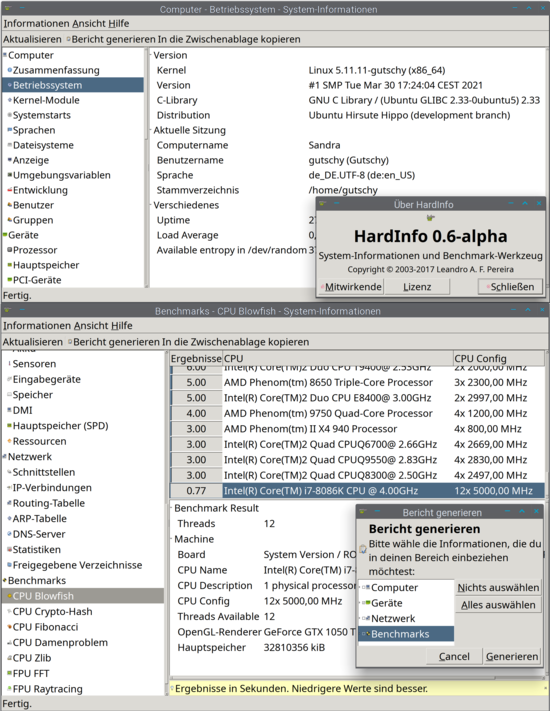Collapse the Machine section
550x711 pixels.
171,539
